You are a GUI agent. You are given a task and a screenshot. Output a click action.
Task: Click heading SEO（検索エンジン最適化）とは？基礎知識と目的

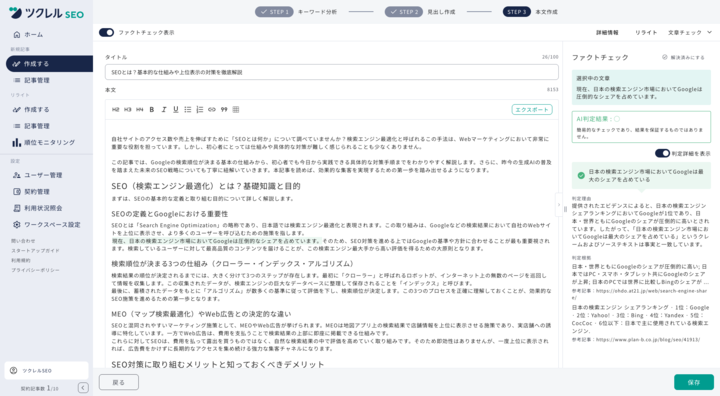206,186
